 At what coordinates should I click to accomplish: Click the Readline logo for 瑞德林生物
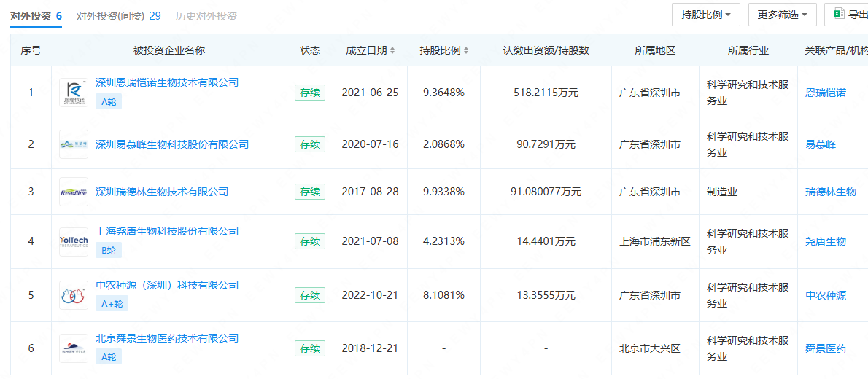(74, 192)
